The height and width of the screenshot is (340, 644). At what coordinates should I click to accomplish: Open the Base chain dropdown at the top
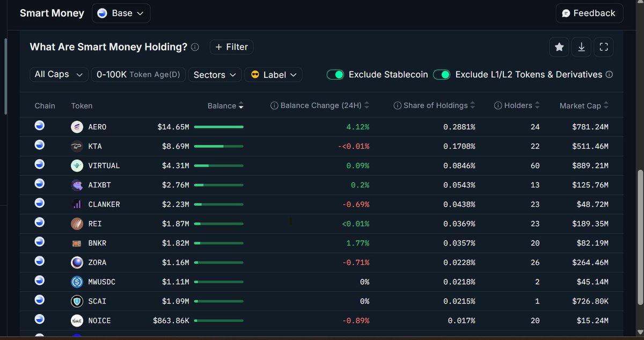(x=121, y=13)
